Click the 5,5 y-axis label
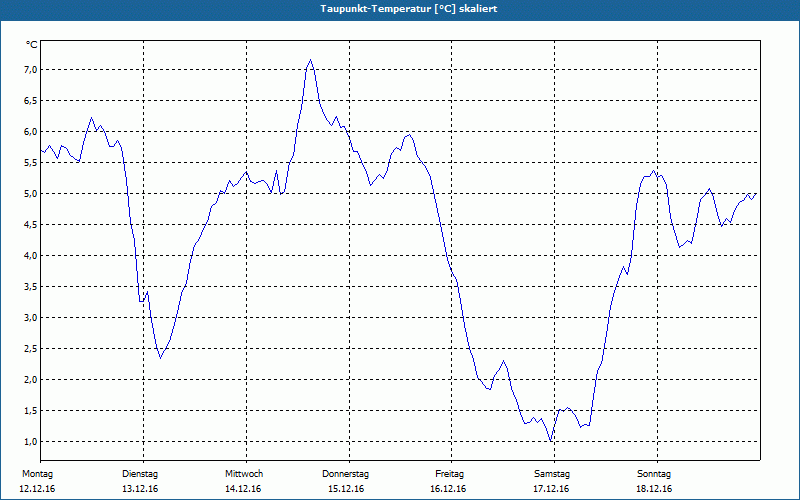 [x=31, y=163]
